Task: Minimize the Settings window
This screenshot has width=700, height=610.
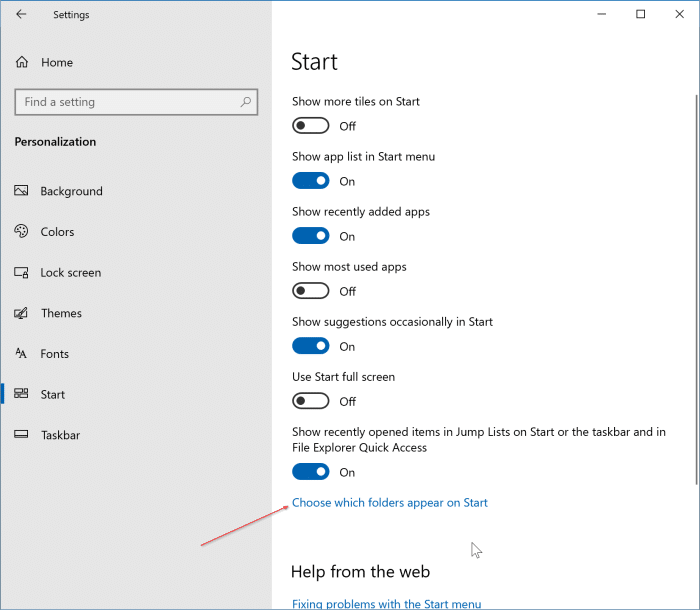Action: click(x=602, y=14)
